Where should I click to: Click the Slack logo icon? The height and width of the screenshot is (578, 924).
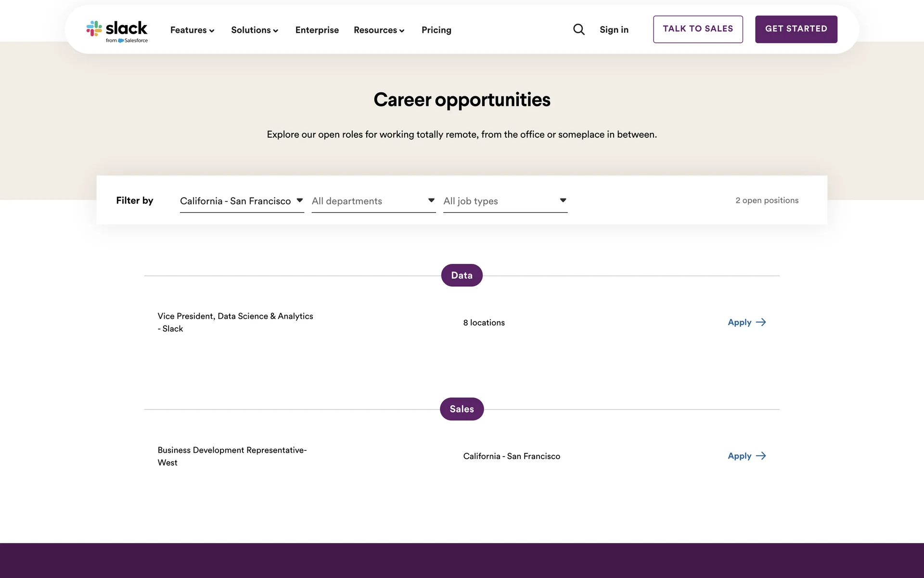point(94,28)
